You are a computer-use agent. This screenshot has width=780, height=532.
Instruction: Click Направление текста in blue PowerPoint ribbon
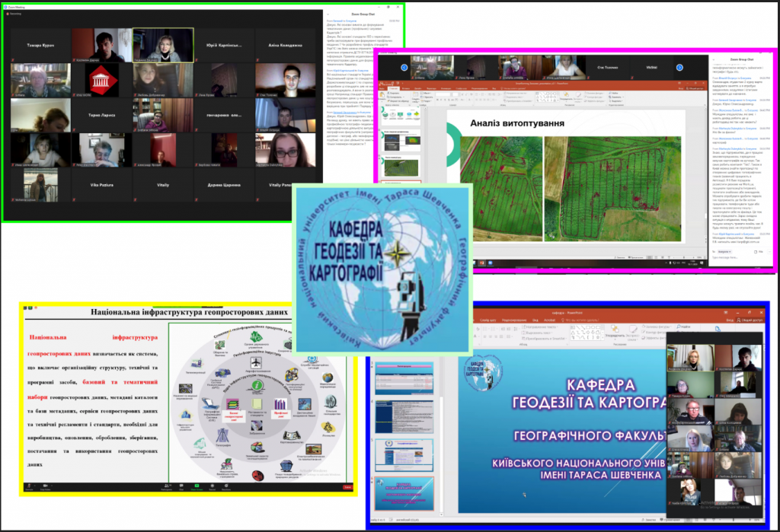(541, 327)
